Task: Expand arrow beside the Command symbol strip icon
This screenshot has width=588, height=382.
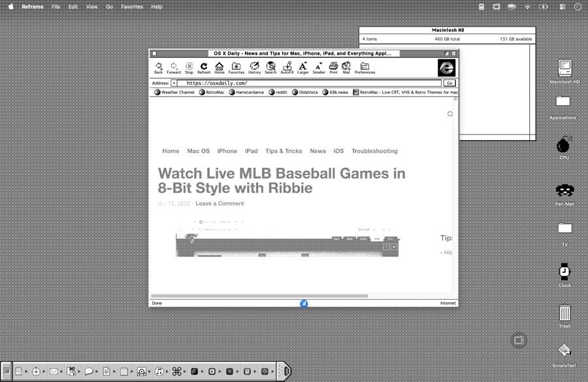Action: click(x=184, y=372)
